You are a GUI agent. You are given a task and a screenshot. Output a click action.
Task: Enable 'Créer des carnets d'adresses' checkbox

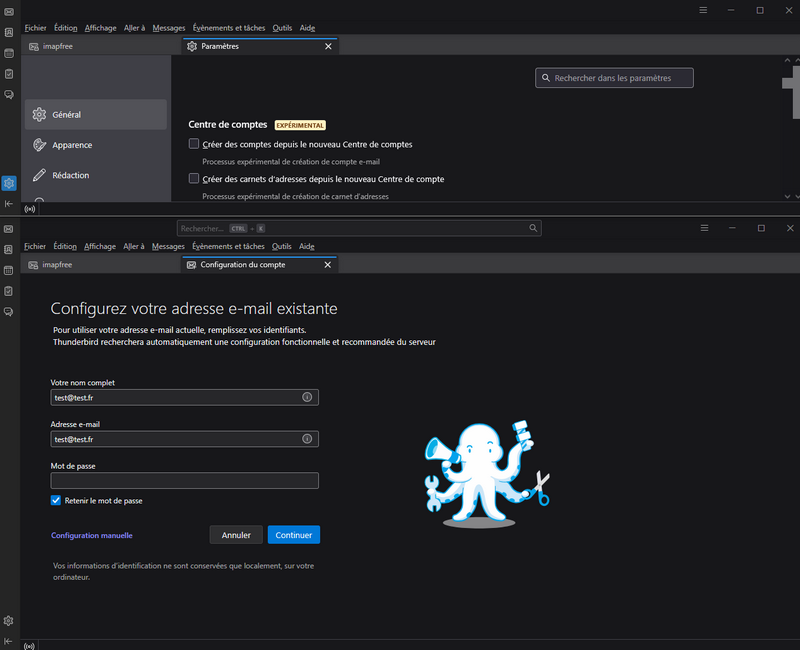pyautogui.click(x=194, y=178)
